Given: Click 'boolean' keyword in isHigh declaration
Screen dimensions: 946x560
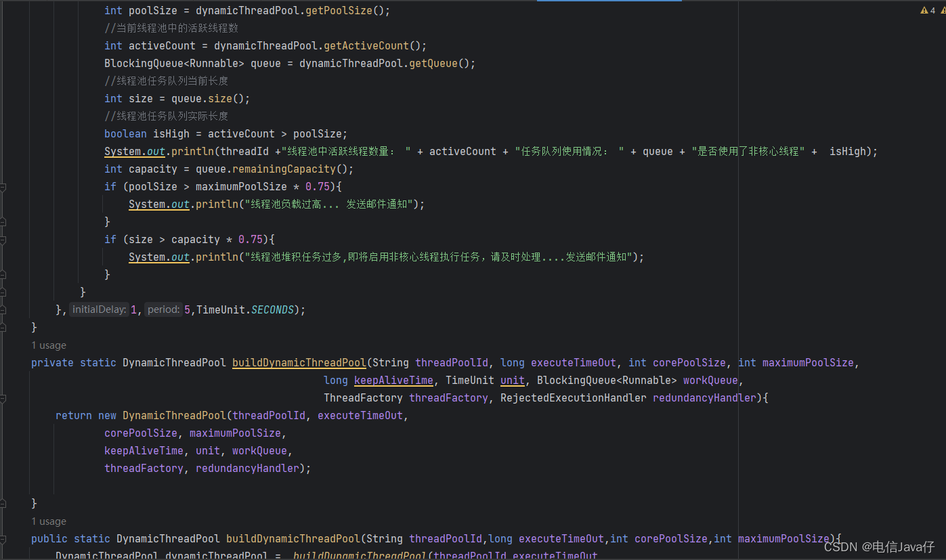Looking at the screenshot, I should tap(125, 134).
